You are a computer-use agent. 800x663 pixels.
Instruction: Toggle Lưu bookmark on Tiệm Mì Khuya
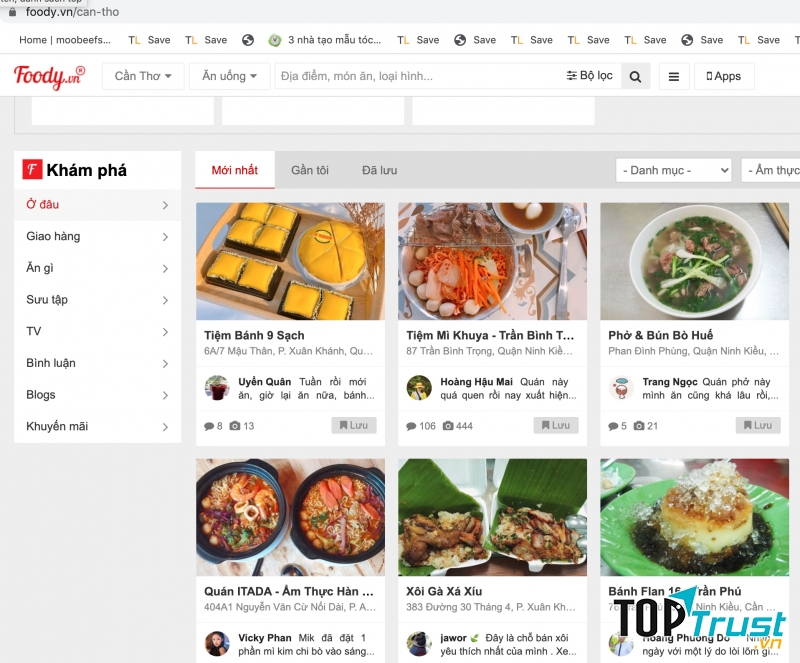coord(556,425)
